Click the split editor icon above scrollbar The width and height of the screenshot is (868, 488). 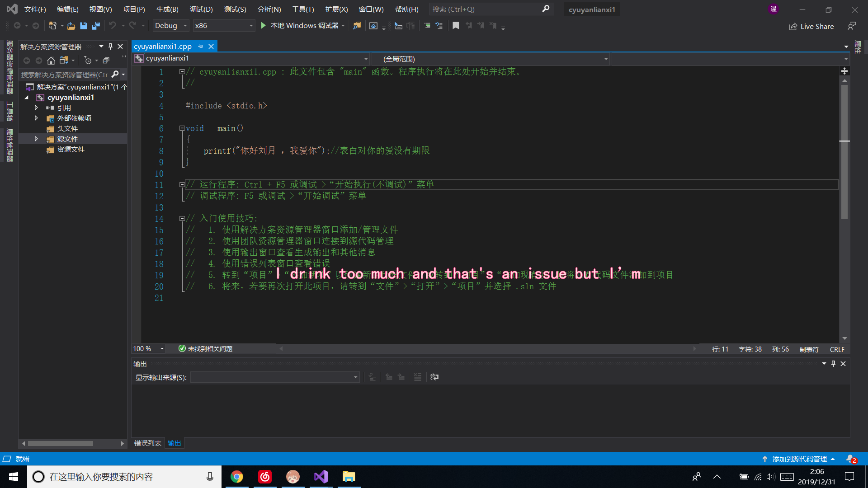844,71
